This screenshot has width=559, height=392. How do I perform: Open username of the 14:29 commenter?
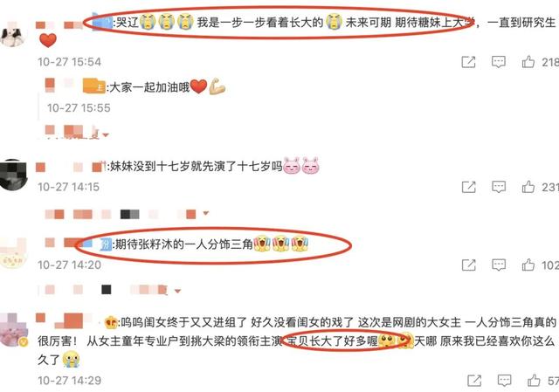click(x=64, y=320)
